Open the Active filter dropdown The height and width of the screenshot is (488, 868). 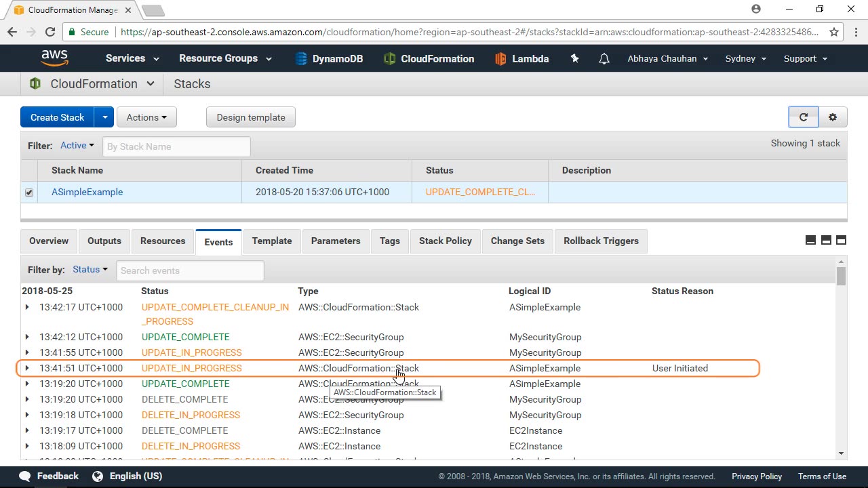click(77, 146)
